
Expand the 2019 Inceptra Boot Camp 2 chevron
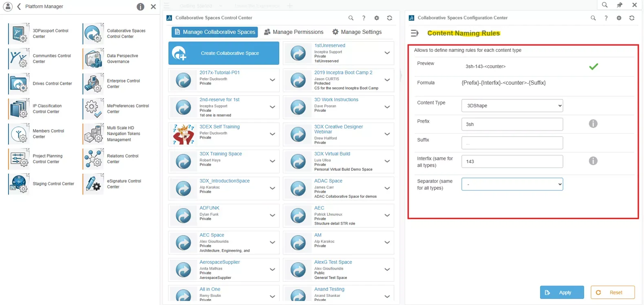click(x=387, y=80)
